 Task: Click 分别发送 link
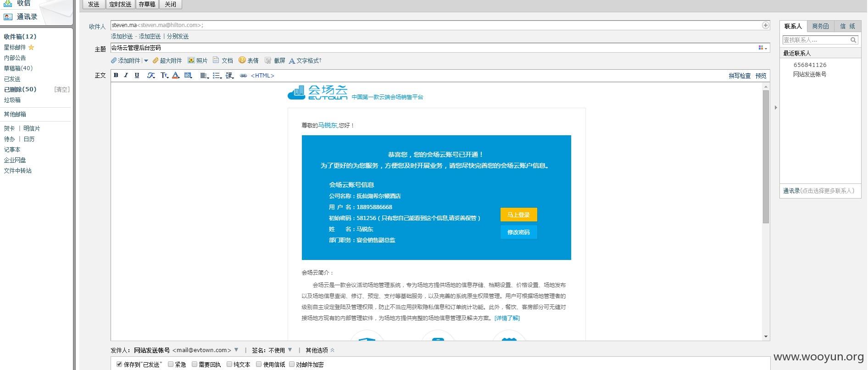[x=178, y=36]
